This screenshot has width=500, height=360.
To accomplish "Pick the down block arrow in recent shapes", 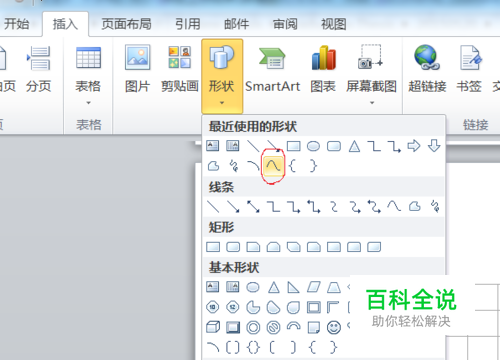I will pos(434,146).
